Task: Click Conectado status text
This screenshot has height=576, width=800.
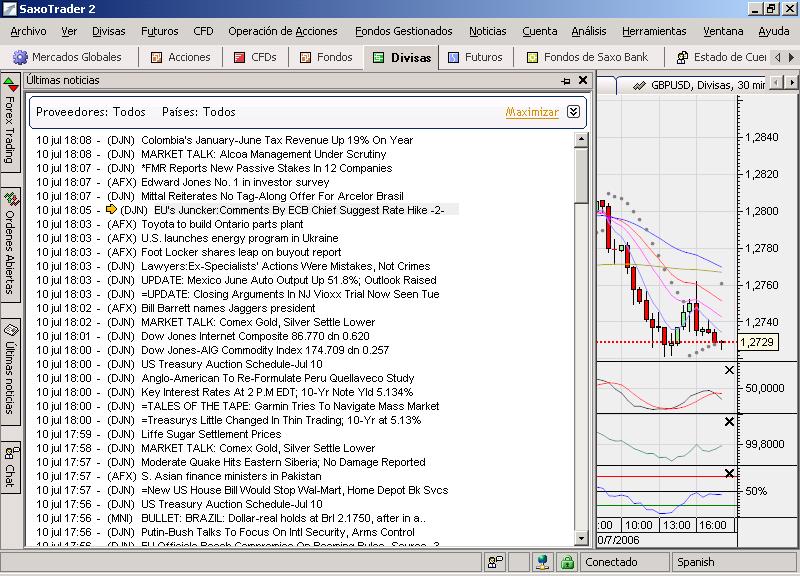Action: click(611, 562)
